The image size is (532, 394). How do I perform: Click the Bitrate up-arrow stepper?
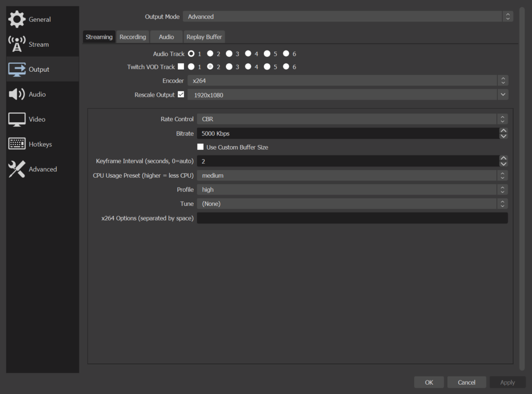pyautogui.click(x=503, y=130)
